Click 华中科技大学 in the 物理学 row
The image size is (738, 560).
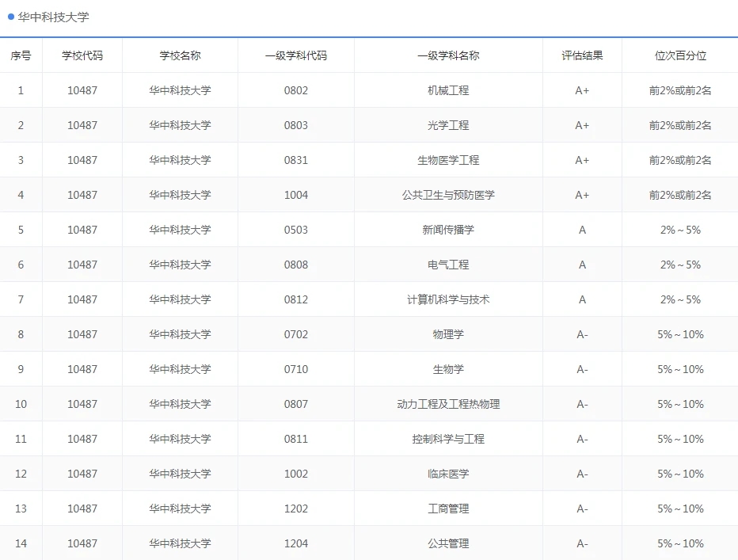[x=181, y=334]
